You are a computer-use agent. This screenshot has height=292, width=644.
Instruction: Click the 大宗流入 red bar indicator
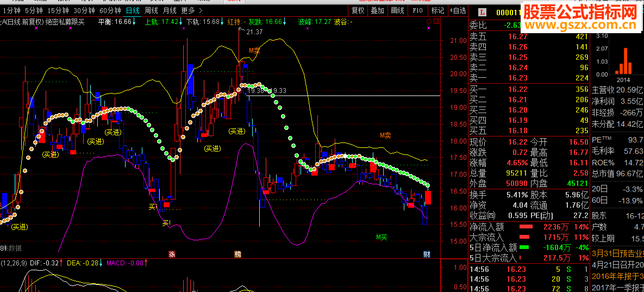point(526,237)
